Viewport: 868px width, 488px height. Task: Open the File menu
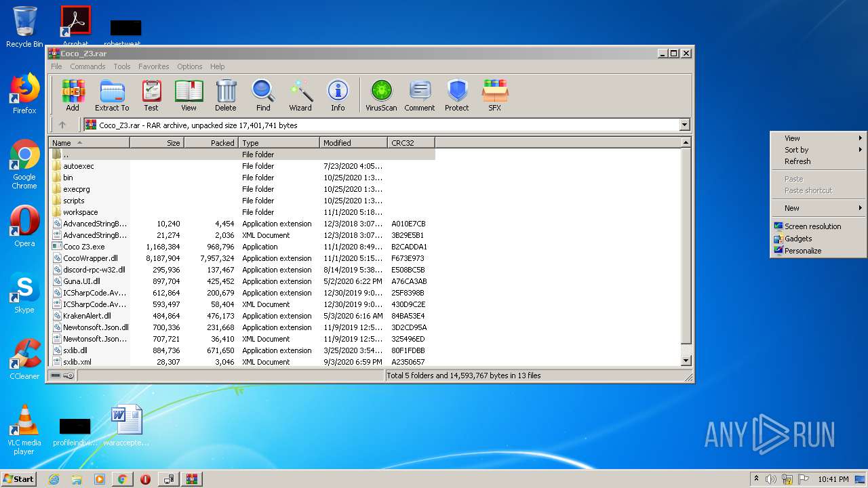(56, 66)
